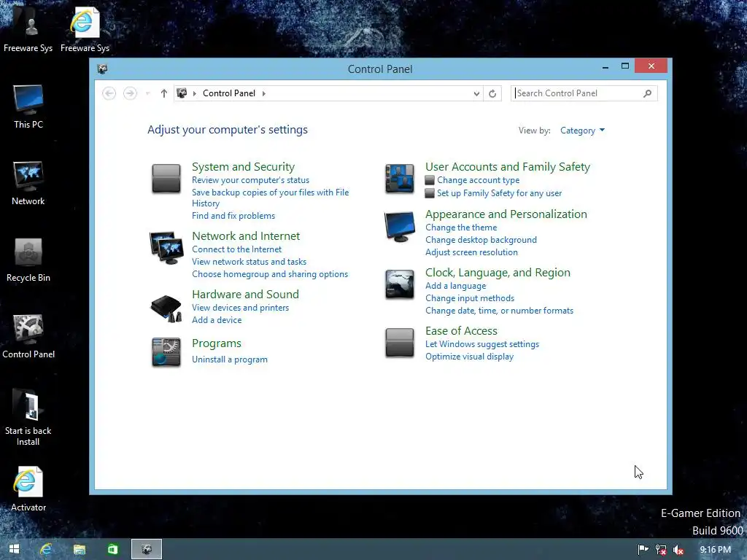This screenshot has width=747, height=560.
Task: Click Let Windows suggest settings link
Action: (482, 344)
